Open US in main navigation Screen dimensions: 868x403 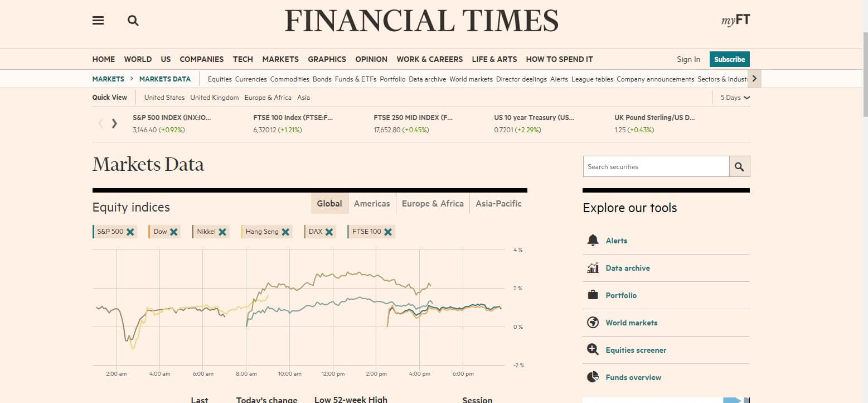166,59
